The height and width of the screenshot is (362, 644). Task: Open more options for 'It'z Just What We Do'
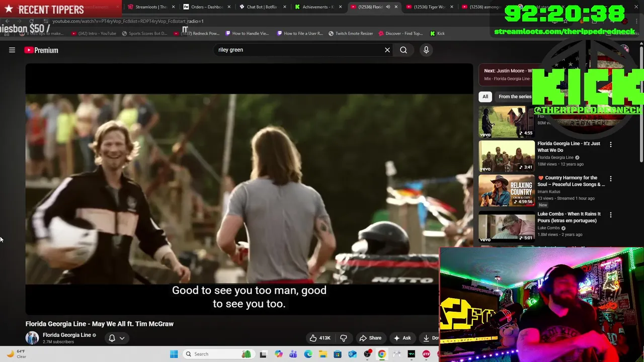[x=611, y=145]
